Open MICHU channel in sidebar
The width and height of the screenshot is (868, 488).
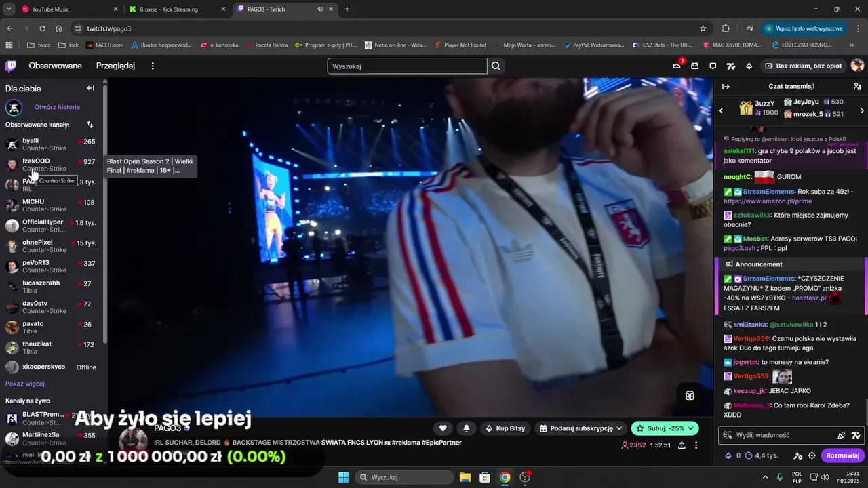click(53, 205)
